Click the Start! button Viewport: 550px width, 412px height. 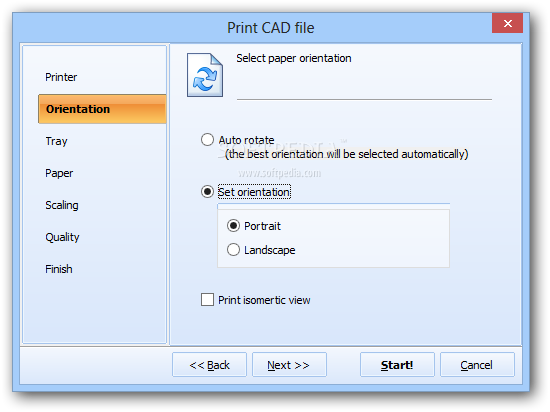[397, 365]
